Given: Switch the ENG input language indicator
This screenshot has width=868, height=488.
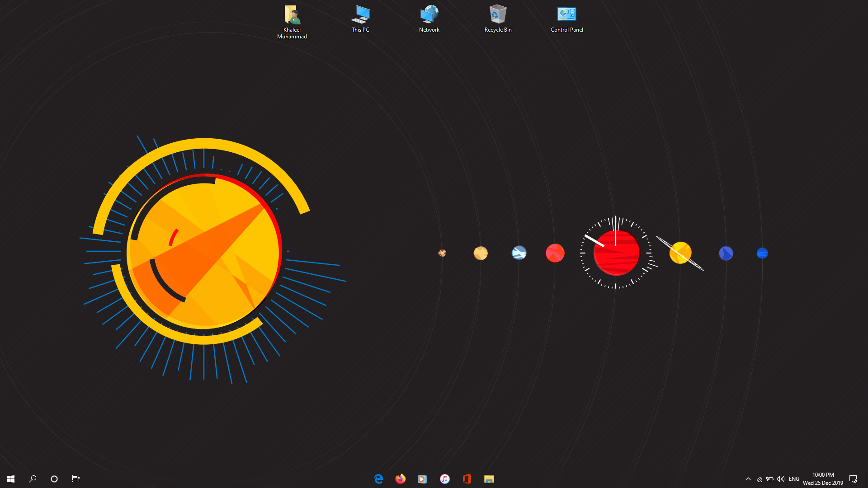Looking at the screenshot, I should point(794,479).
